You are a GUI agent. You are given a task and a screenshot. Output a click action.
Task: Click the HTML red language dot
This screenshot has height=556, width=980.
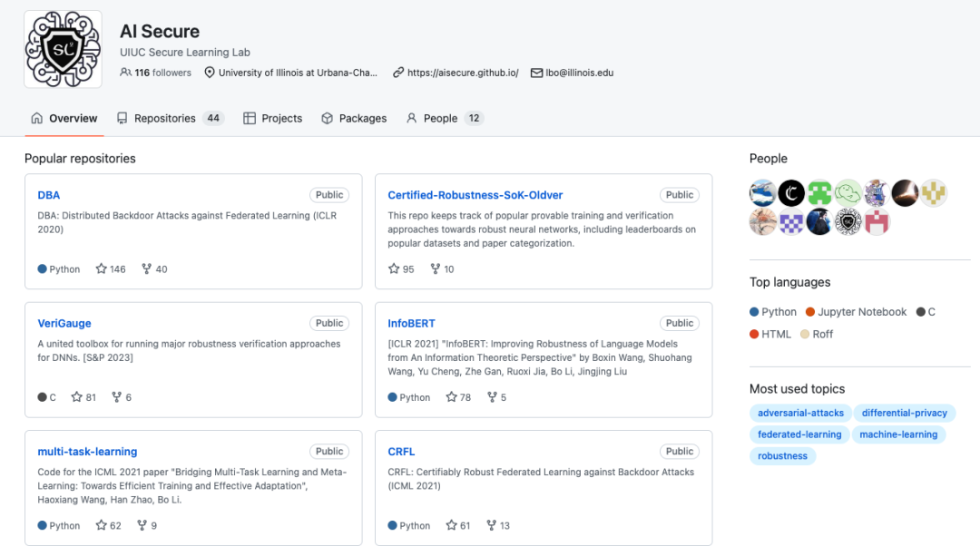tap(754, 334)
